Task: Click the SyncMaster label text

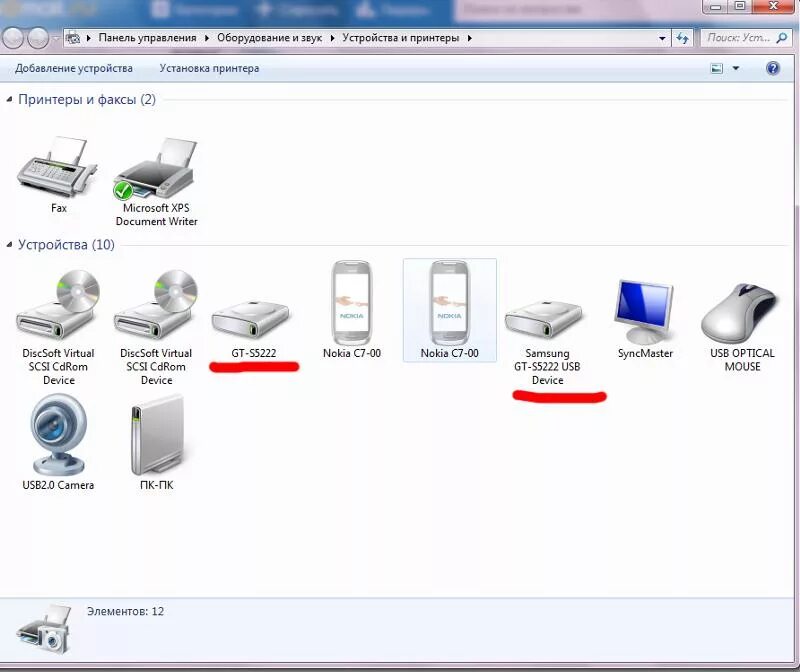Action: point(645,353)
